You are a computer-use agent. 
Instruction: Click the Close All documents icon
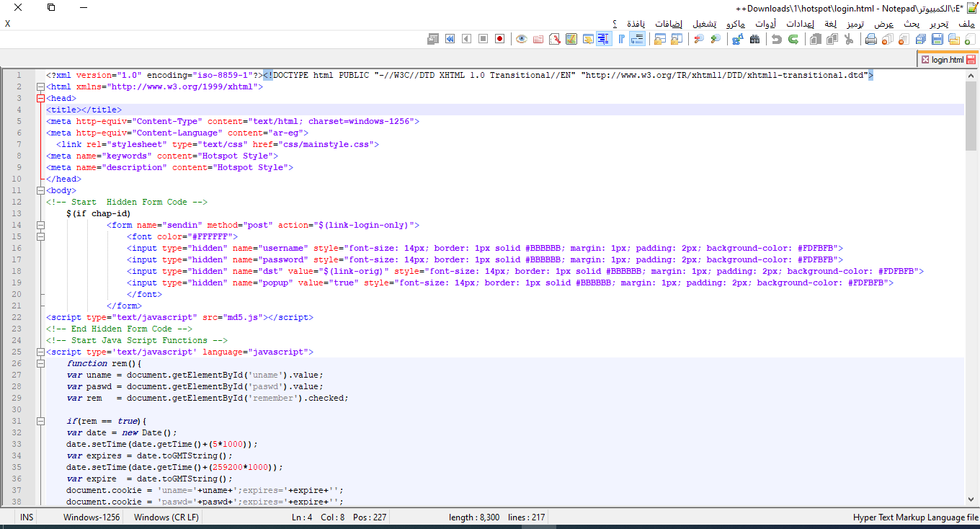tap(888, 39)
